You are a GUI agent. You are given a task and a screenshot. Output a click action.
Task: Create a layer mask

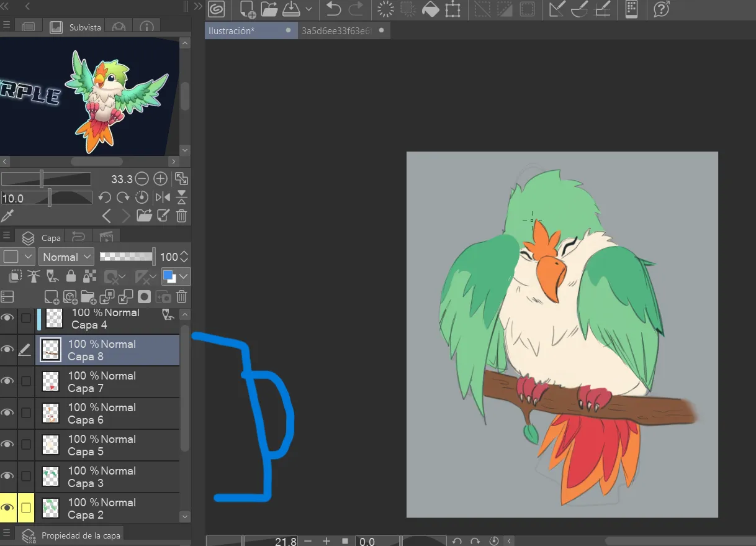145,297
